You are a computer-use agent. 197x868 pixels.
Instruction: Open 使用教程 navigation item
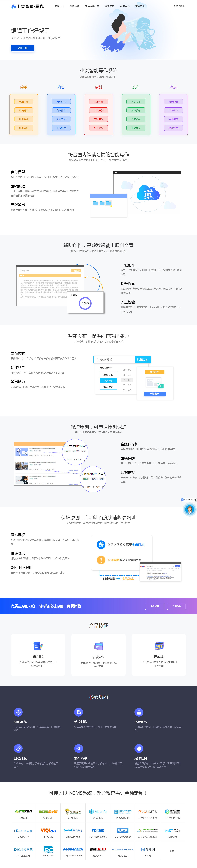(x=74, y=6)
